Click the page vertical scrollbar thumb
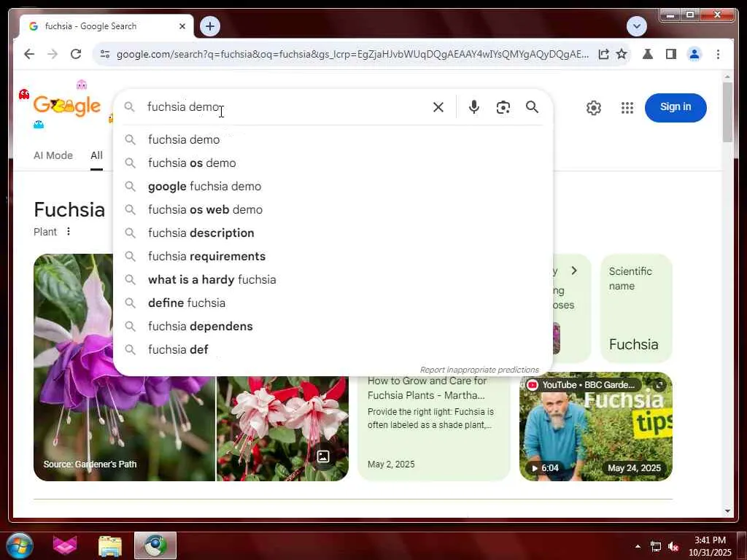 point(727,112)
